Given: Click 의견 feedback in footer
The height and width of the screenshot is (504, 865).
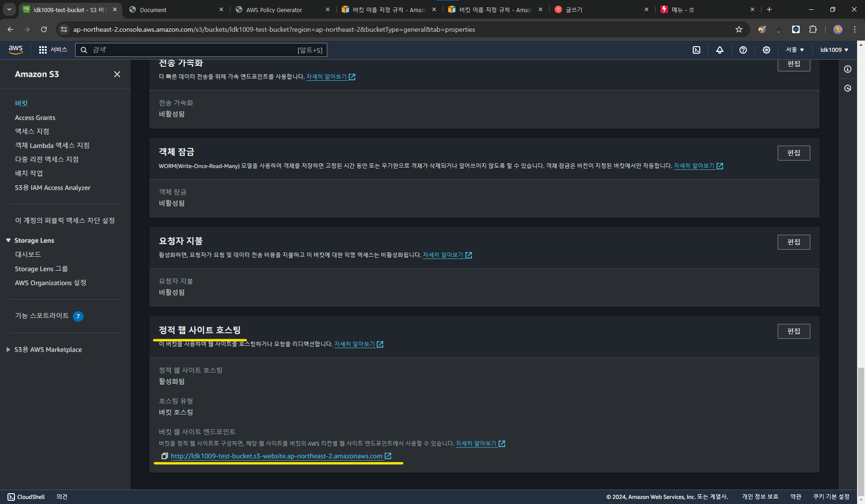Looking at the screenshot, I should point(62,497).
